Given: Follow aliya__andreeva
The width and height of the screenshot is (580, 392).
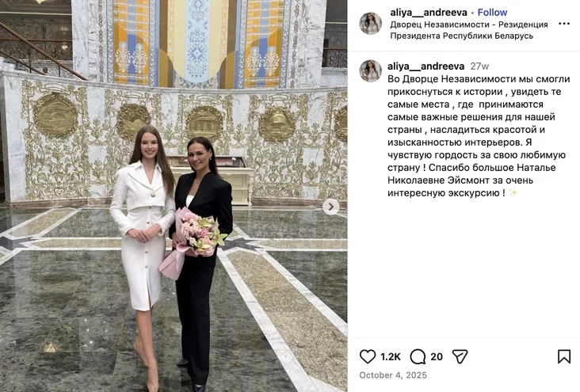Looking at the screenshot, I should click(x=492, y=12).
